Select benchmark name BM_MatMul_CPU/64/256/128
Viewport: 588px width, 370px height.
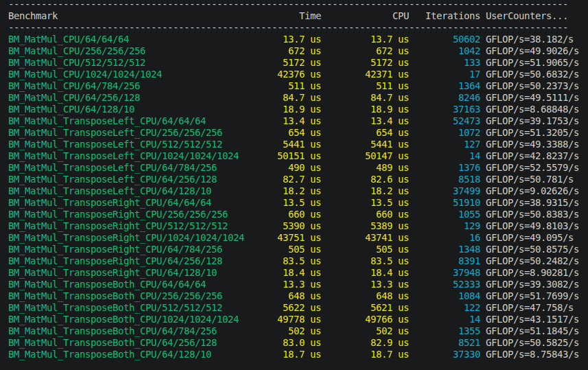point(74,97)
